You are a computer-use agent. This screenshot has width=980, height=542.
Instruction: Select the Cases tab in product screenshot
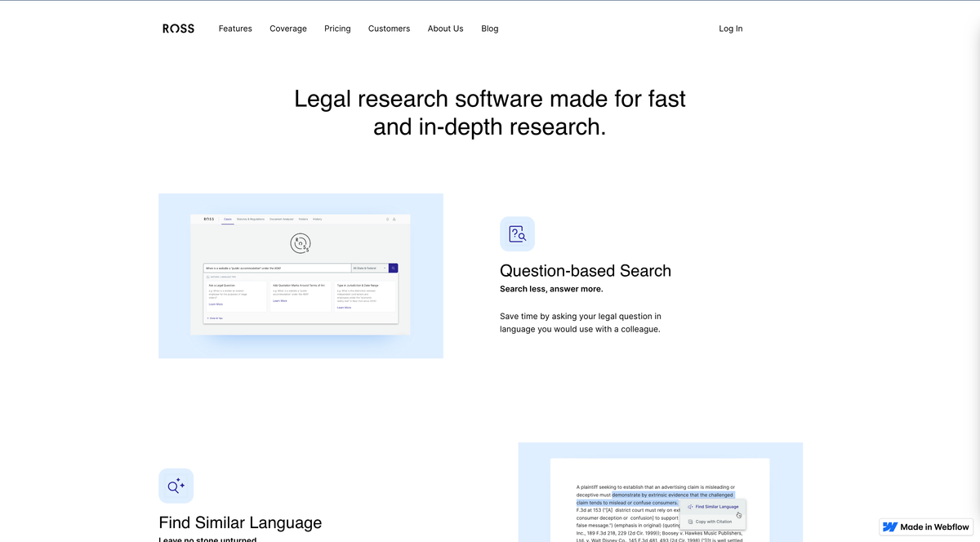(x=228, y=219)
